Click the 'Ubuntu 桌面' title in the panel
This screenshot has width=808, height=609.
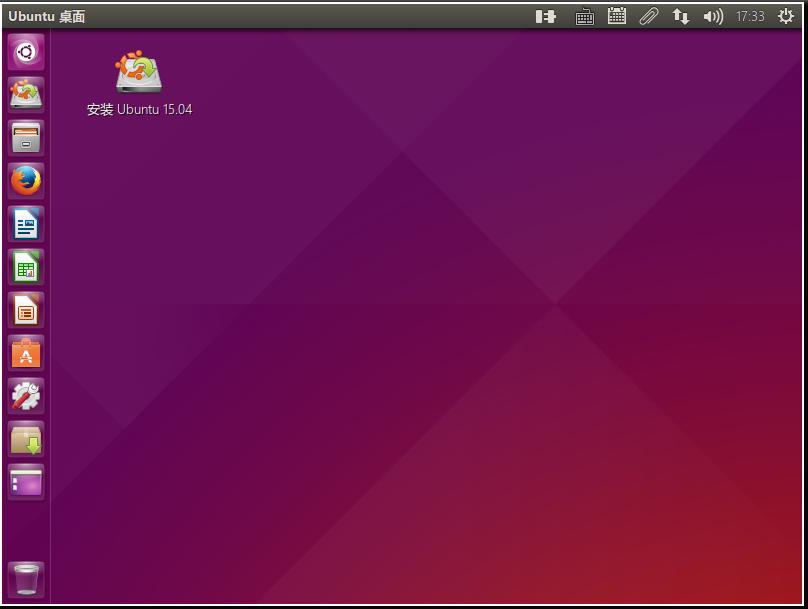tap(46, 16)
